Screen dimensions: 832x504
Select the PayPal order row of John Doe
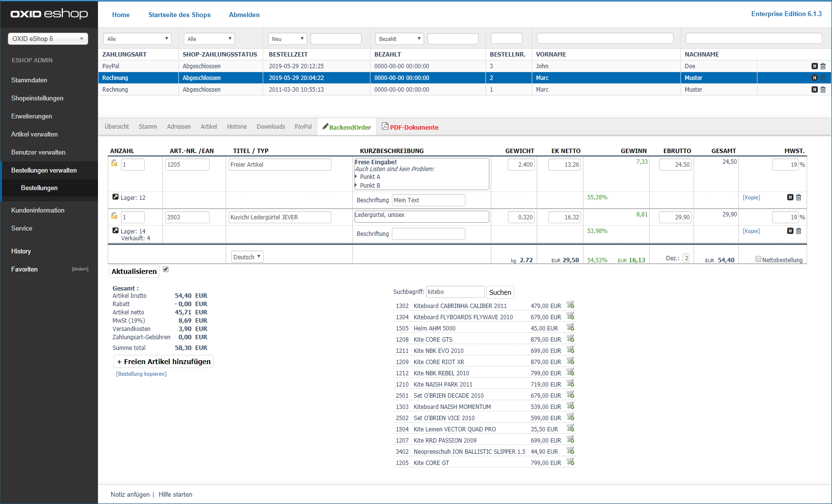pos(464,66)
